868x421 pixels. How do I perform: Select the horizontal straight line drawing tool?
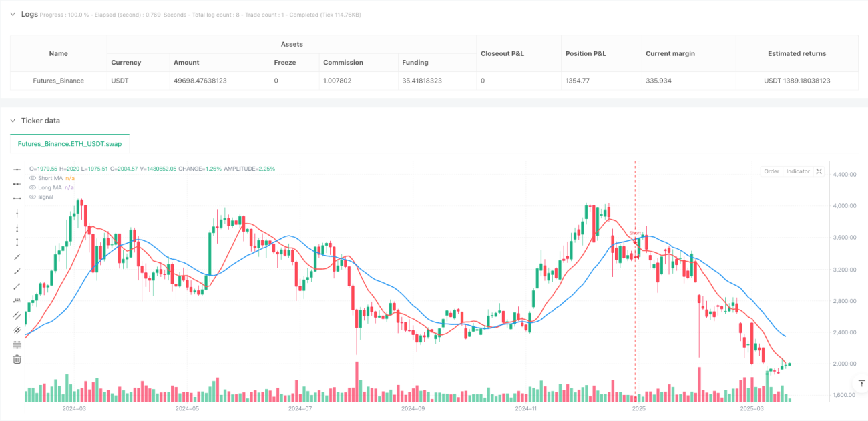click(x=17, y=169)
